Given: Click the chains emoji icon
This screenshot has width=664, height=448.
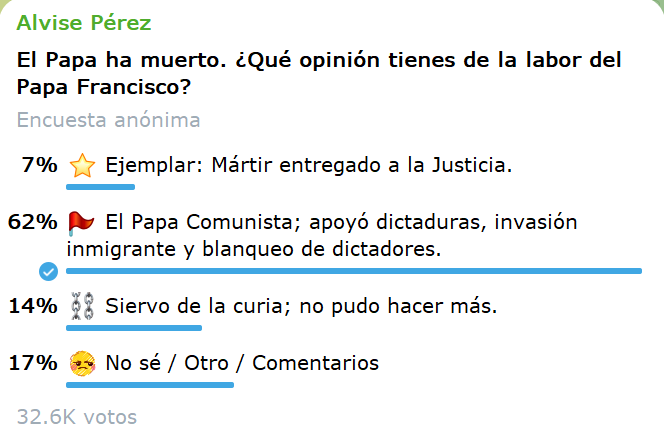Looking at the screenshot, I should [81, 307].
